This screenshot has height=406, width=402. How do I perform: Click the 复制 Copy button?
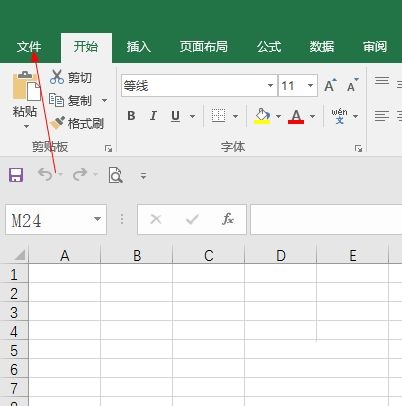pos(70,100)
